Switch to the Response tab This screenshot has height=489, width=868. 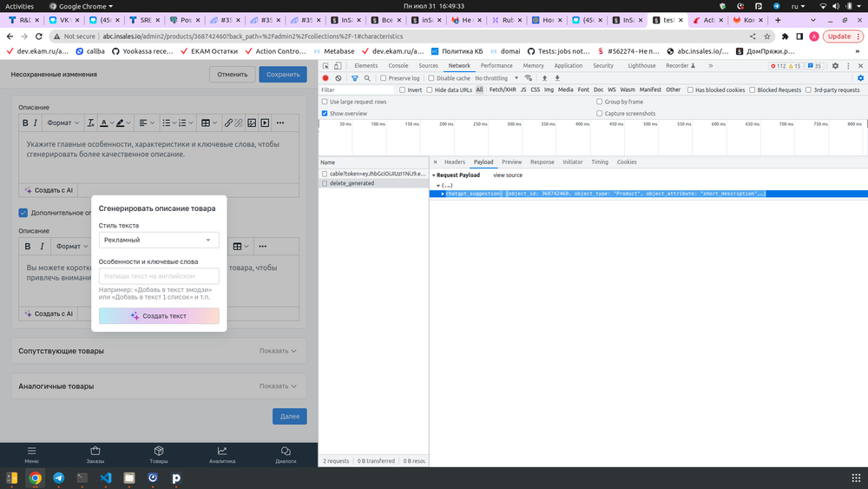542,162
